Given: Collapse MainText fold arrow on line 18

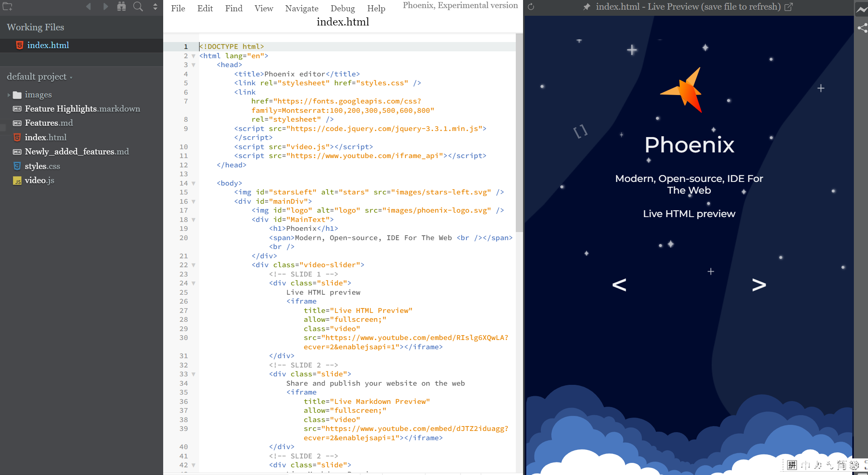Looking at the screenshot, I should click(x=193, y=220).
